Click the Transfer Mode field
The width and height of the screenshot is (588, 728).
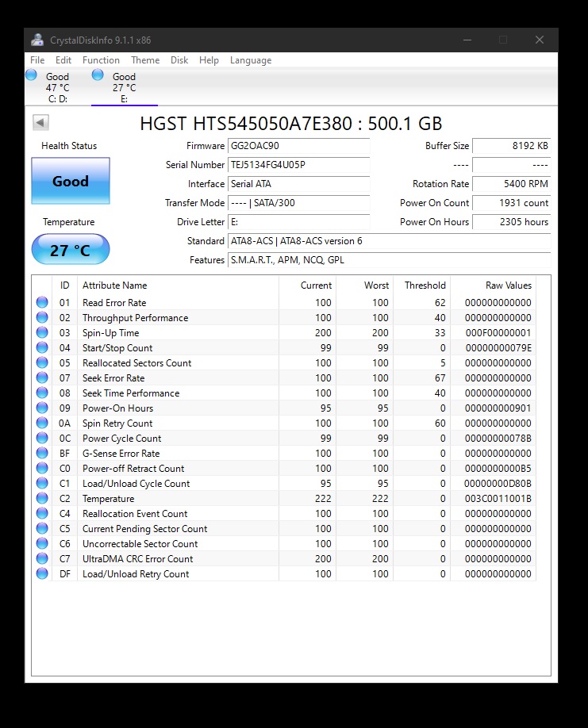pos(298,203)
